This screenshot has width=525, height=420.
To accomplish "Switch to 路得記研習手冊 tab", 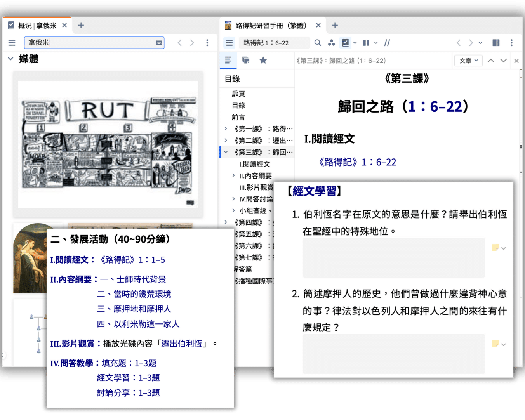I will point(271,26).
